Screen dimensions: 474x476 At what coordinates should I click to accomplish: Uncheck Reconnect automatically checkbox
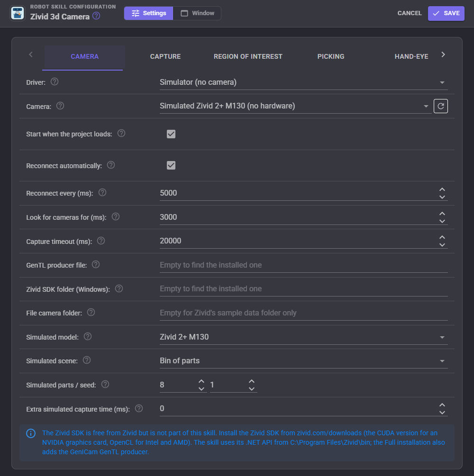(171, 165)
